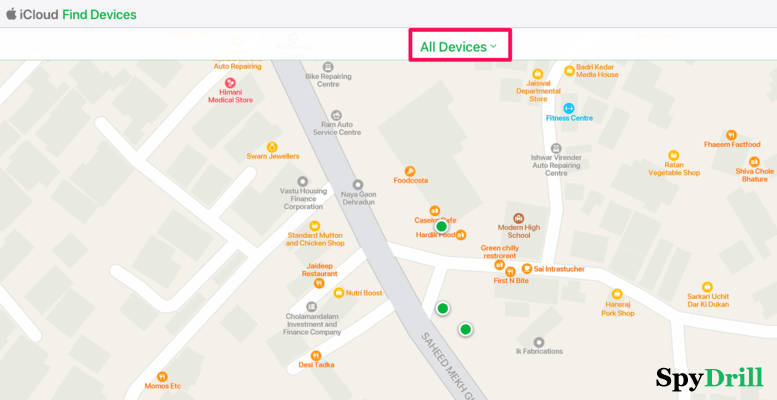Click the First N Bite pin icon
The height and width of the screenshot is (400, 777).
[510, 272]
